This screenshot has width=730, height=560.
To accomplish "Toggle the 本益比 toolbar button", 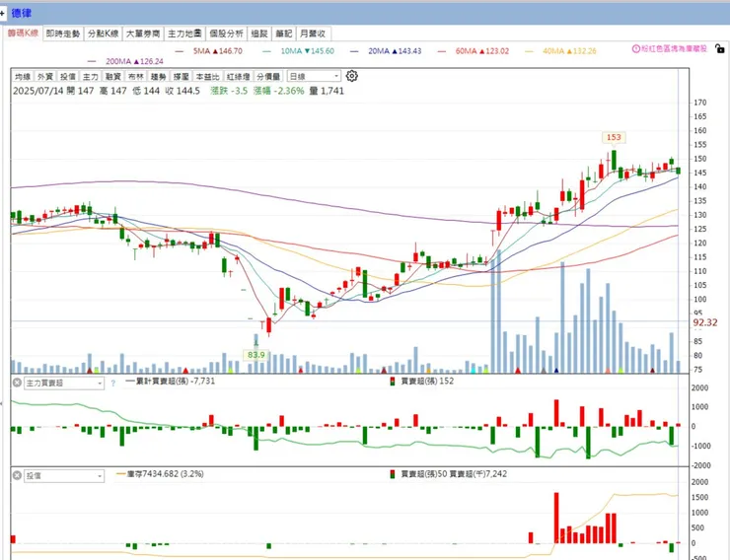I will tap(207, 76).
